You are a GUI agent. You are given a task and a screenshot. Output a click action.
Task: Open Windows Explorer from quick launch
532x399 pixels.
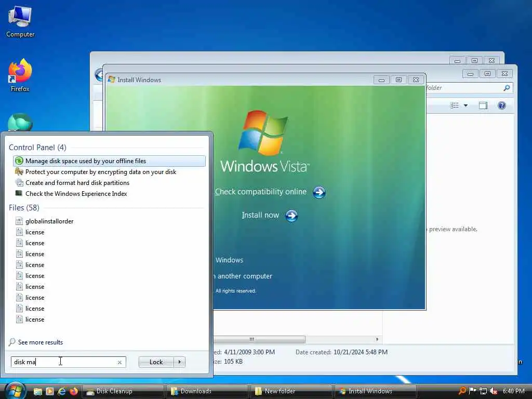37,391
